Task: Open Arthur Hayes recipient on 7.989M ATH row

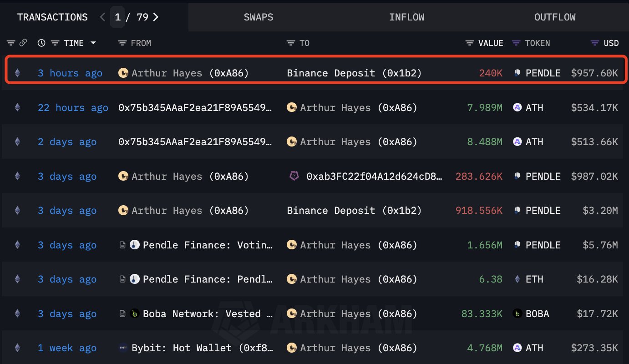Action: pyautogui.click(x=359, y=108)
